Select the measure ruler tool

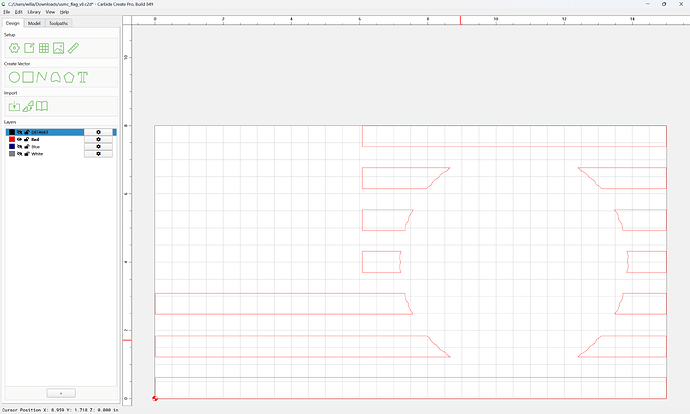[73, 48]
